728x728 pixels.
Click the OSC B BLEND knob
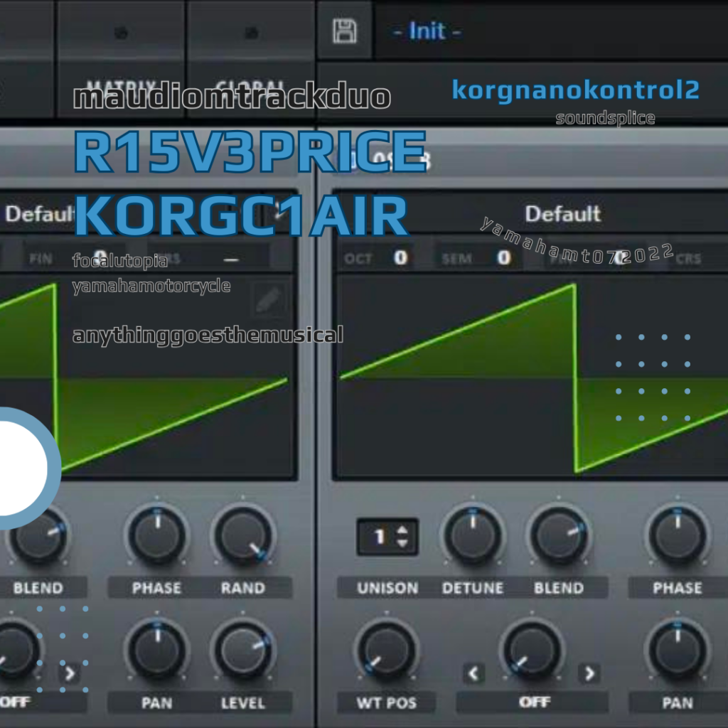(559, 536)
